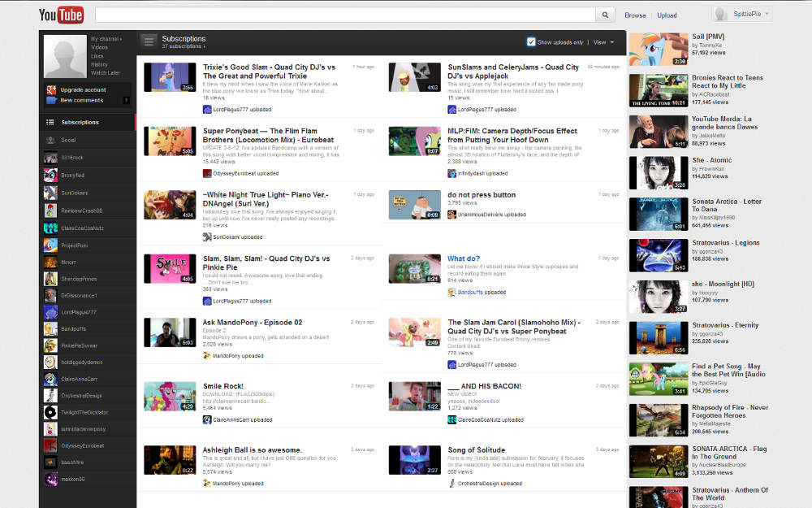Viewport: 812px width, 508px height.
Task: Select the Subscriptions sidebar tab
Action: click(x=87, y=123)
